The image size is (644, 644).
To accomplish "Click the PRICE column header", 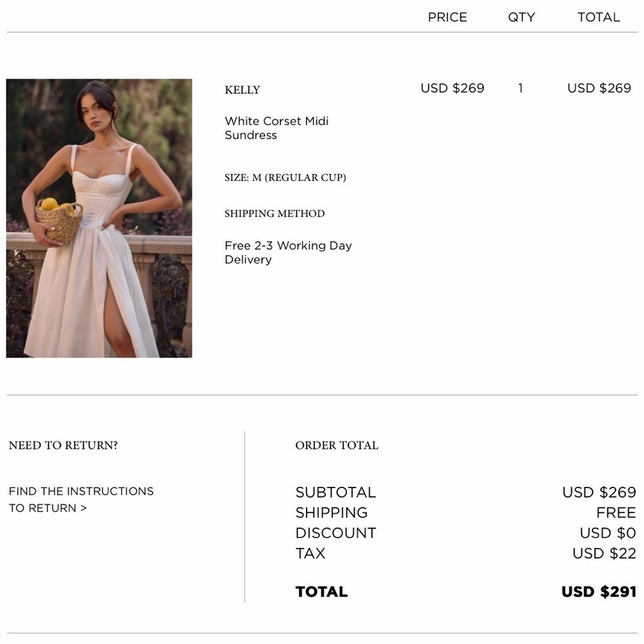I will tap(448, 17).
